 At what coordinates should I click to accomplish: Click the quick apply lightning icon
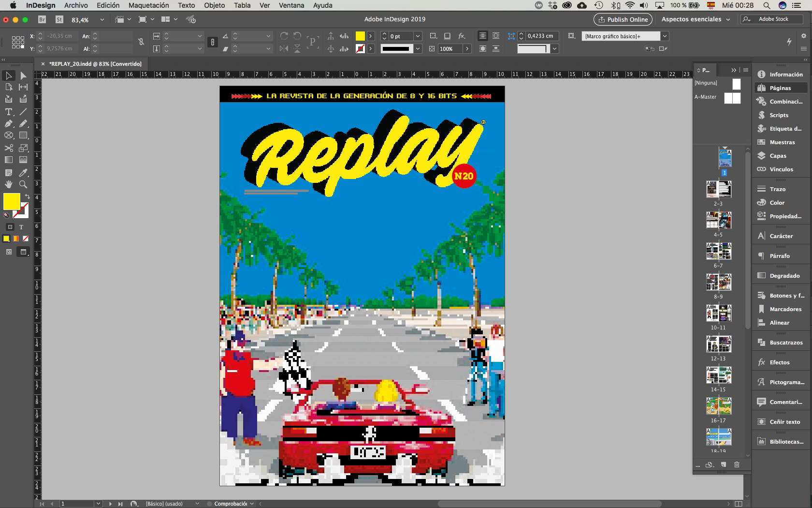(789, 42)
